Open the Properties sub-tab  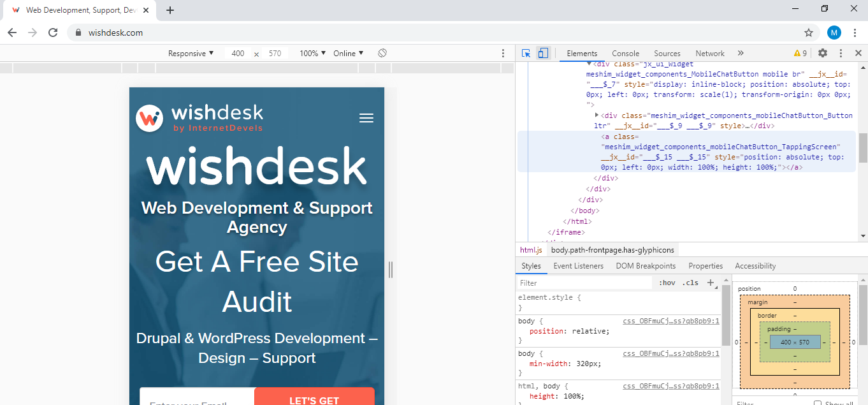point(705,266)
